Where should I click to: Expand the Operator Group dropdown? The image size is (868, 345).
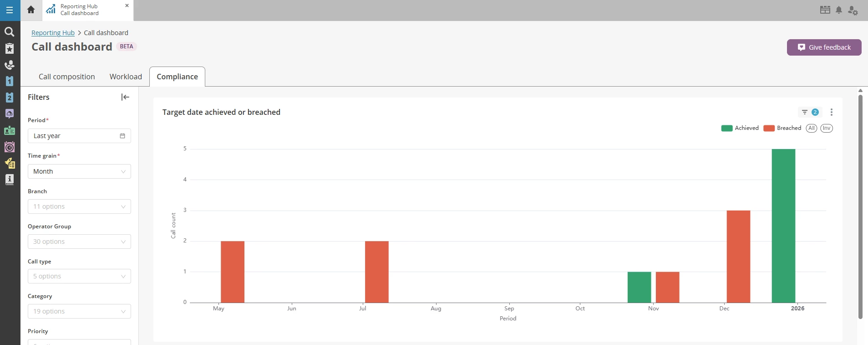[79, 242]
